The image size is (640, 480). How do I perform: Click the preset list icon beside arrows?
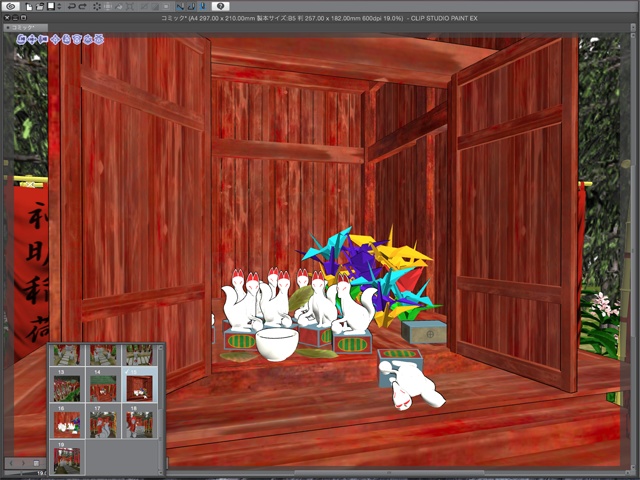click(x=36, y=463)
